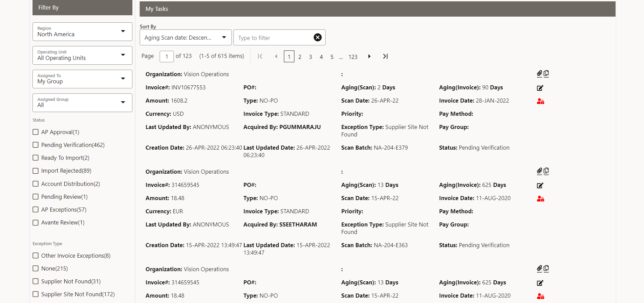The height and width of the screenshot is (303, 644).
Task: Toggle the AP Exceptions(57) checkbox
Action: pos(36,210)
